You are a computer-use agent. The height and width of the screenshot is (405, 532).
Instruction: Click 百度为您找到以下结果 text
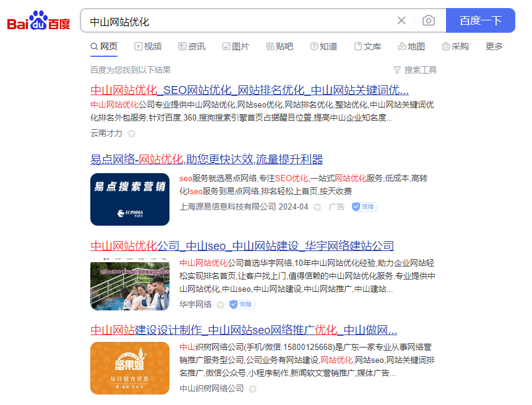131,70
